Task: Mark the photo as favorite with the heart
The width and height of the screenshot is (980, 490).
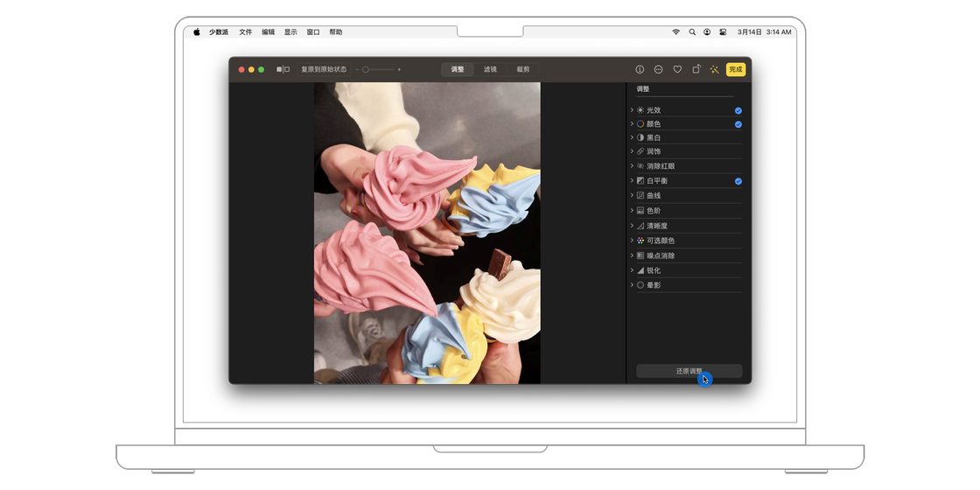Action: click(677, 69)
